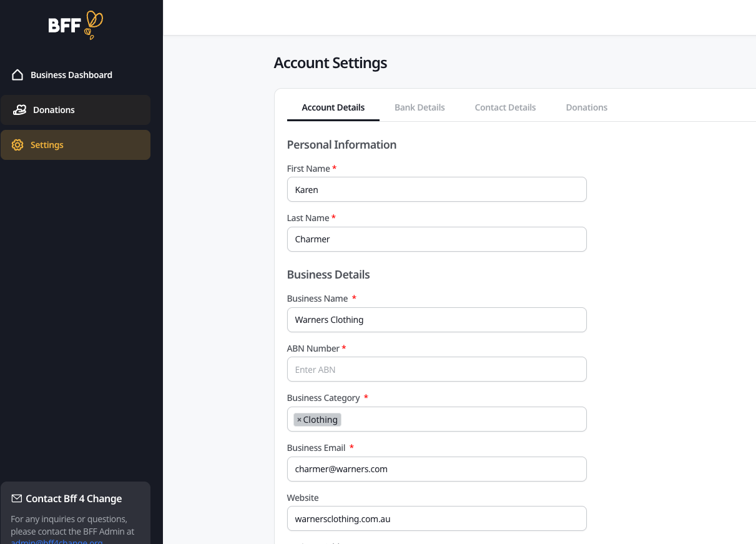Screen dimensions: 756x544
Task: Switch to the Account Details tab
Action: [x=333, y=107]
